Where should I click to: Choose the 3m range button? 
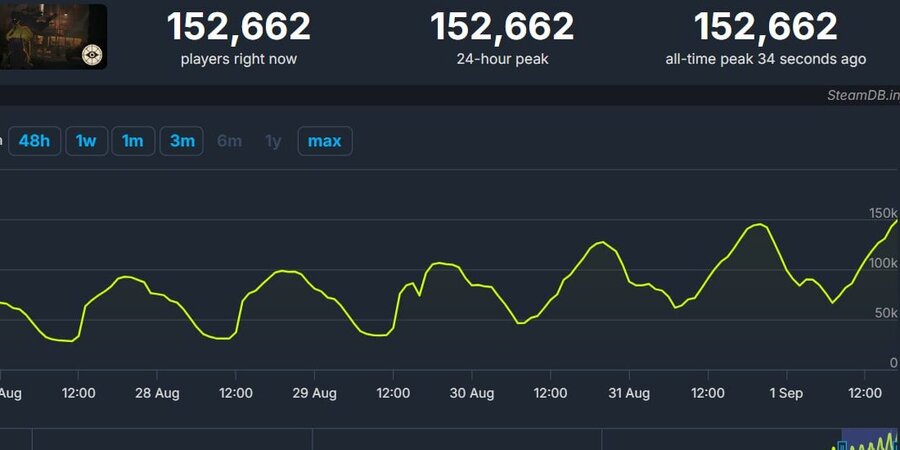point(182,141)
